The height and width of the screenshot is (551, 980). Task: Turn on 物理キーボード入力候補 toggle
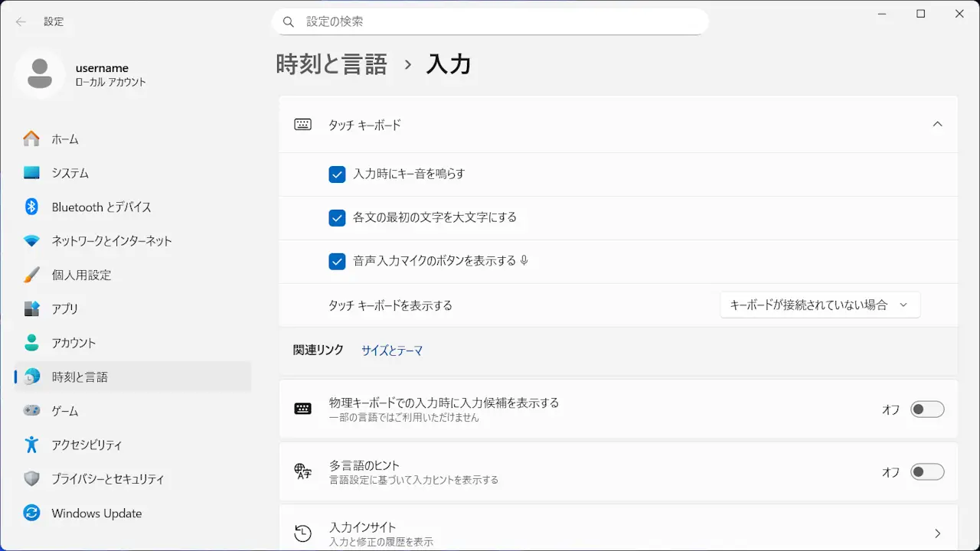click(x=926, y=409)
